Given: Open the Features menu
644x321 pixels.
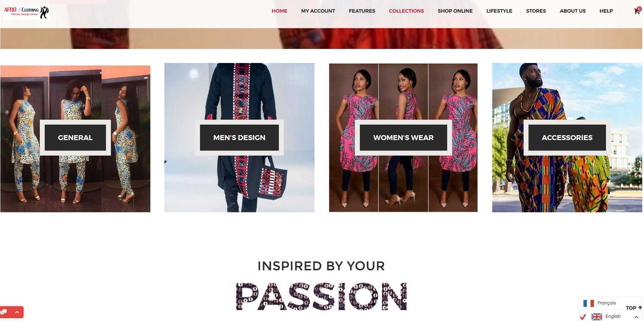Looking at the screenshot, I should coord(362,11).
